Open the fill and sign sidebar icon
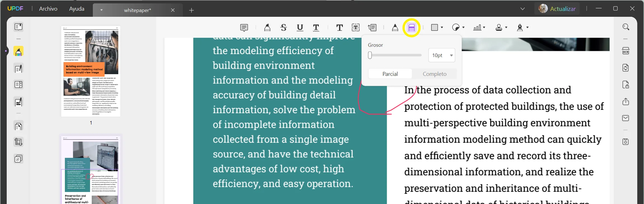The image size is (644, 204). pos(18,102)
